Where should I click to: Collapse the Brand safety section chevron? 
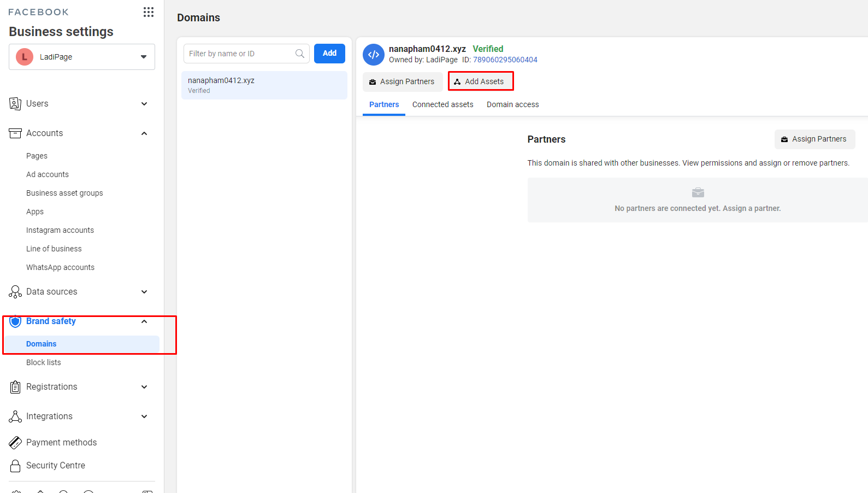(x=144, y=321)
